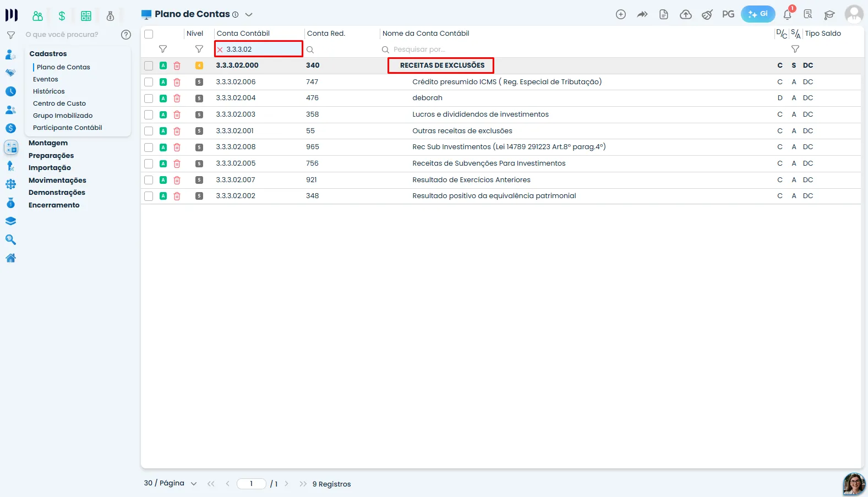Open Históricos in the sidebar menu

(x=49, y=91)
